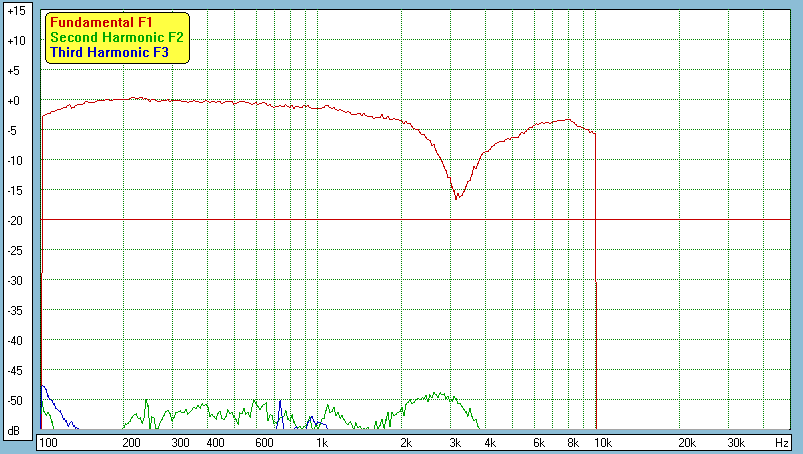
Task: Click the +15 level axis label
Action: (x=14, y=11)
